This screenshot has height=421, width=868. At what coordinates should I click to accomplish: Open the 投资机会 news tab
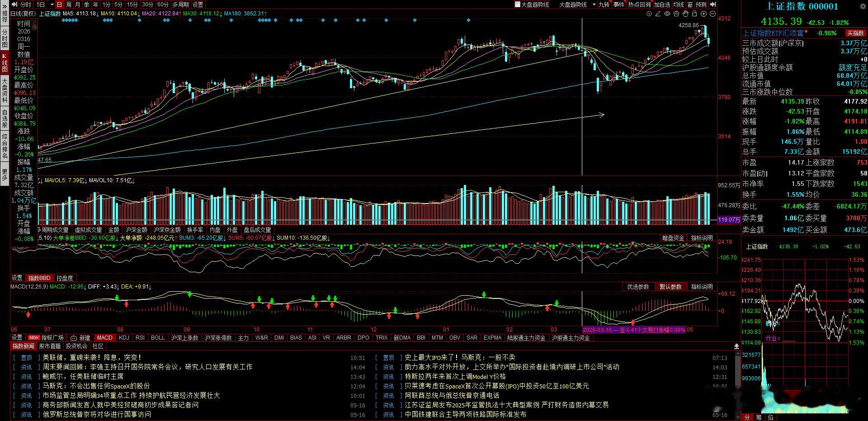pyautogui.click(x=77, y=346)
